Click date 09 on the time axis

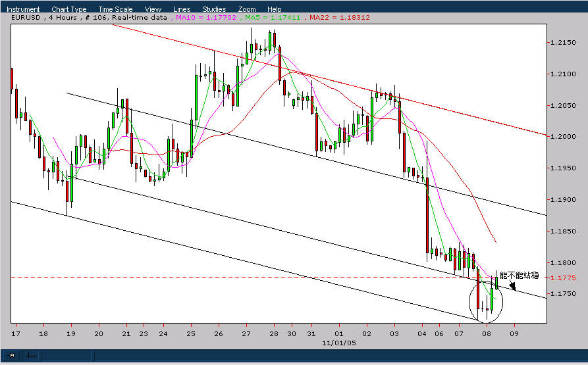pyautogui.click(x=514, y=333)
